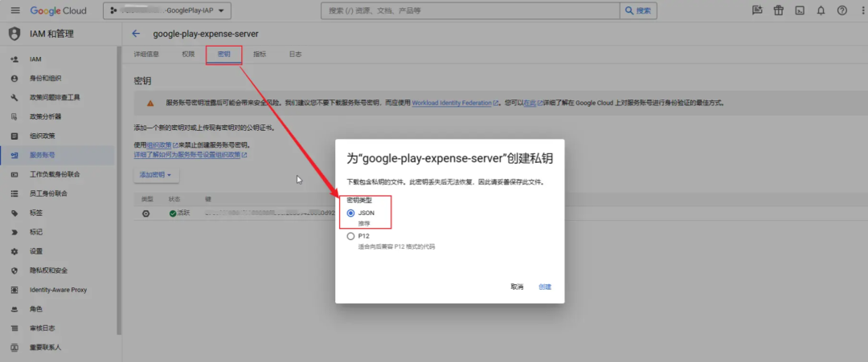Click the shield icon beside 隐私权和安全
The image size is (868, 362).
tap(15, 270)
